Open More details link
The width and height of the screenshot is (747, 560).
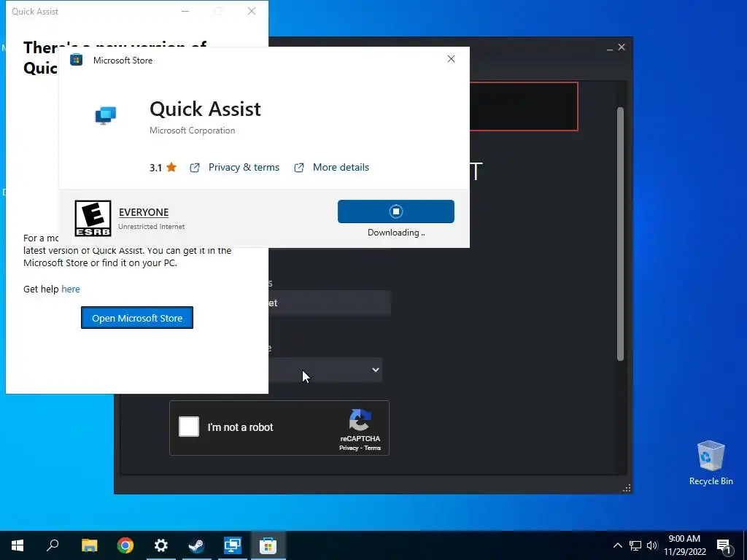pyautogui.click(x=341, y=167)
